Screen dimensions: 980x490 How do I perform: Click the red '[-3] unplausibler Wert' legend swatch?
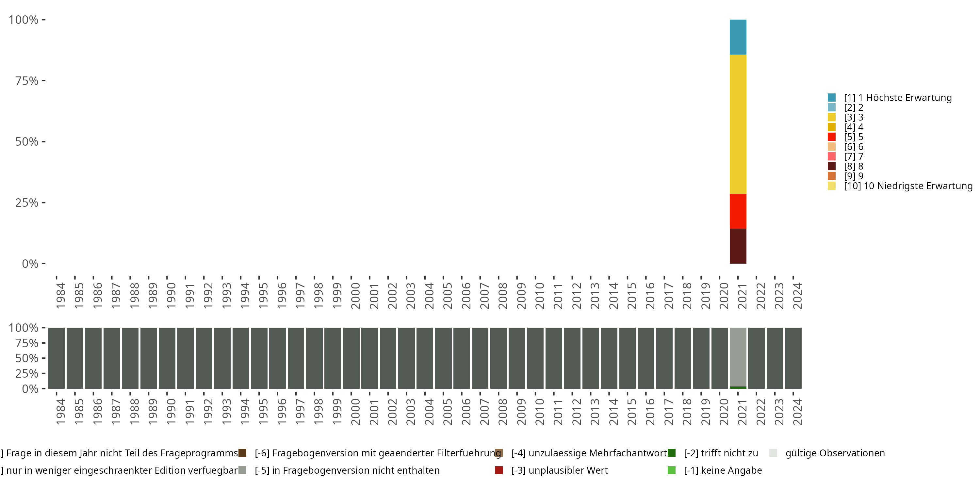point(499,470)
